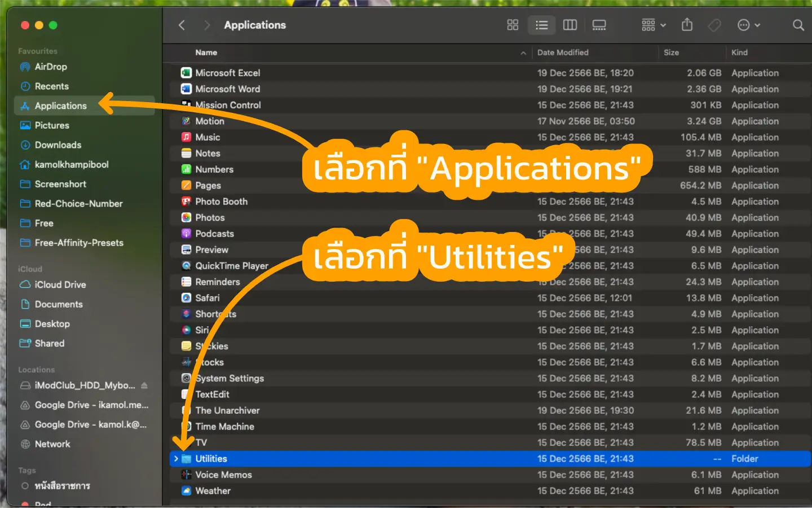The image size is (812, 508).
Task: Sort by the Date Modified column header
Action: [563, 52]
